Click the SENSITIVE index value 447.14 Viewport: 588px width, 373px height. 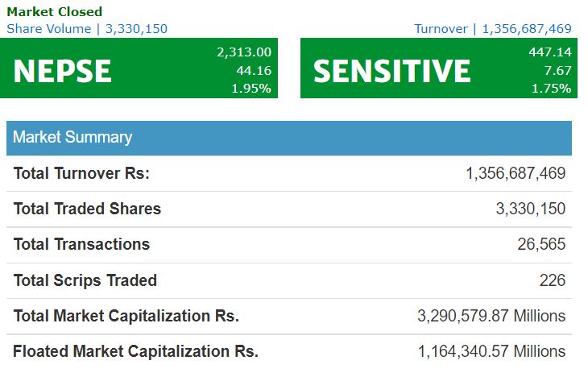pos(545,52)
